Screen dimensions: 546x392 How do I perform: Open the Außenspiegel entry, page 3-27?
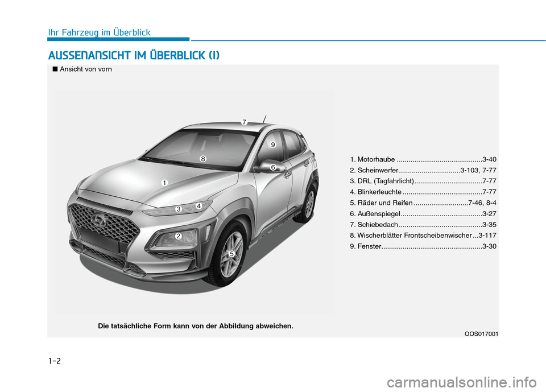tap(424, 213)
